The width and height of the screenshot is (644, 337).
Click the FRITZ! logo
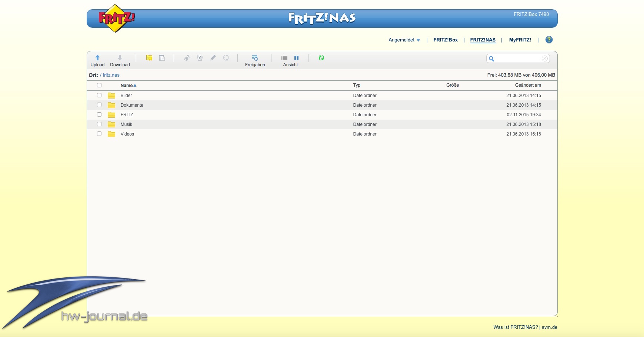pos(117,18)
